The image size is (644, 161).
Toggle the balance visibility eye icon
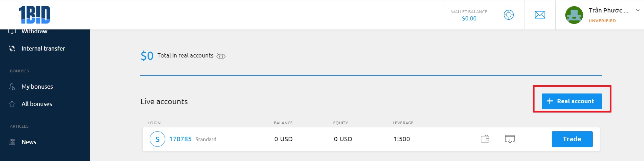tap(221, 56)
